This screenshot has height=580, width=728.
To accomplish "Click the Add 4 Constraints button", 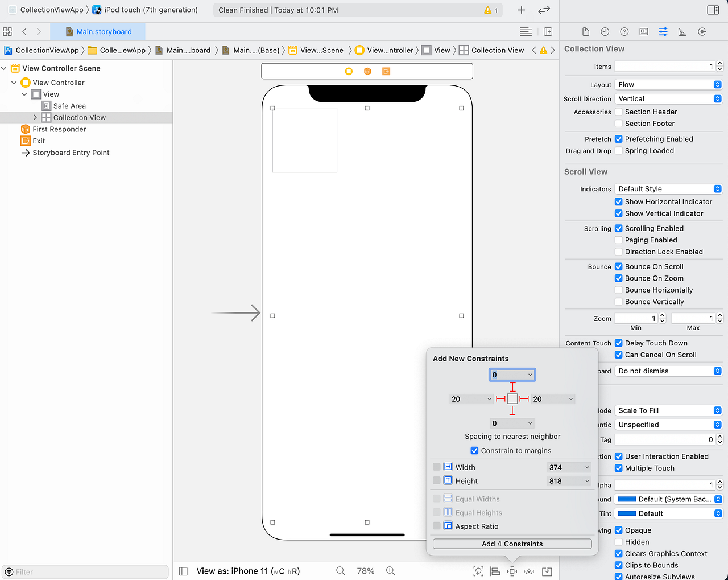I will point(511,544).
